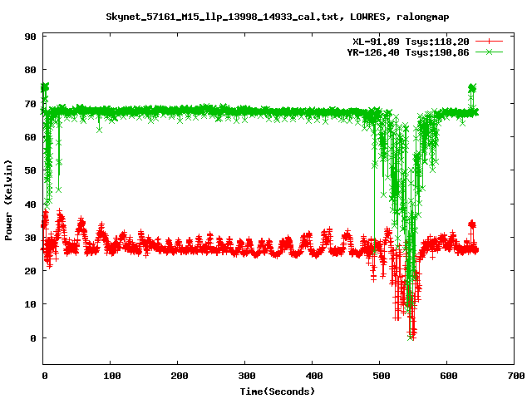Click y-axis tick label 20

coord(30,271)
